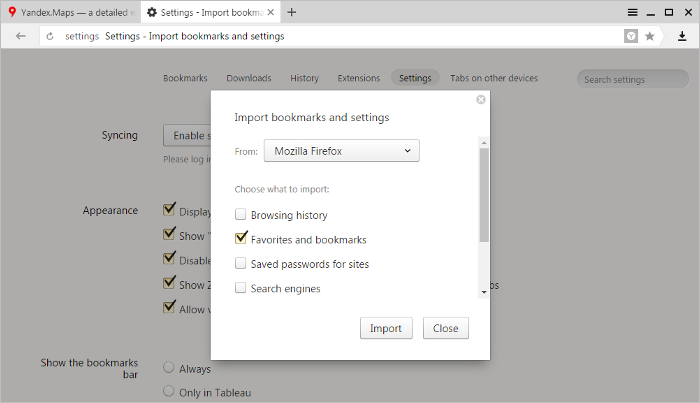Toggle the Disable appearance checkbox
700x403 pixels.
[x=169, y=258]
